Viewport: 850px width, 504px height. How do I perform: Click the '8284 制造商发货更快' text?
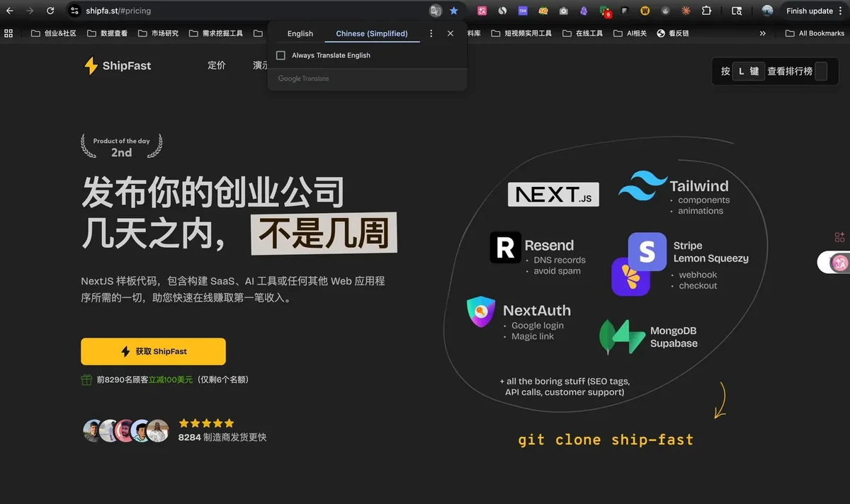[222, 437]
